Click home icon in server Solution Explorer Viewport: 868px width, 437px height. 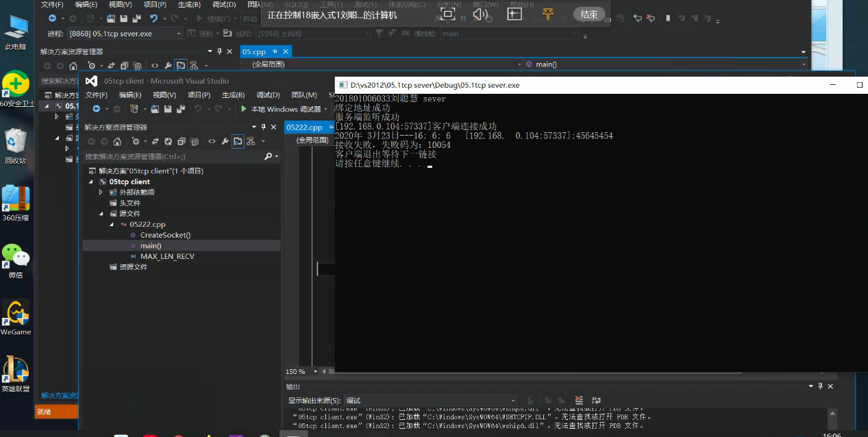(73, 66)
